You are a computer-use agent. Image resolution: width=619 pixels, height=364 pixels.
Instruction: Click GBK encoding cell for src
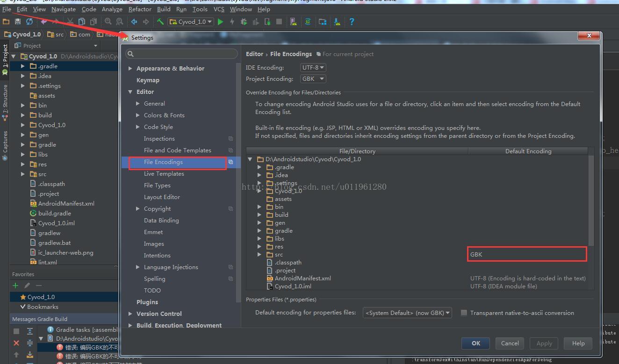(527, 254)
